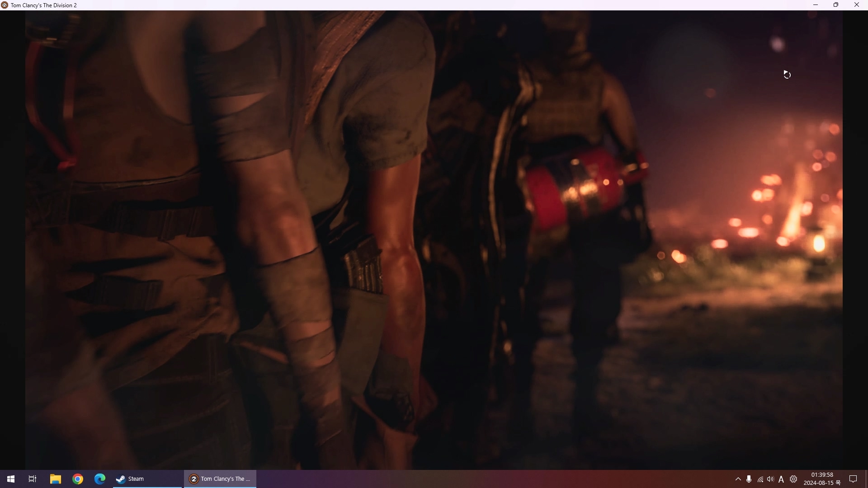Close The Division 2 window

[x=857, y=5]
